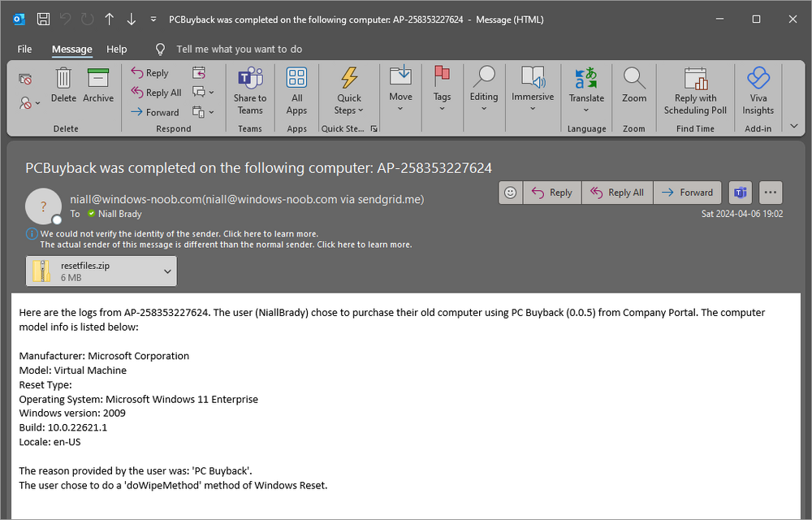
Task: Click Reply with Scheduling Poll
Action: pyautogui.click(x=695, y=91)
